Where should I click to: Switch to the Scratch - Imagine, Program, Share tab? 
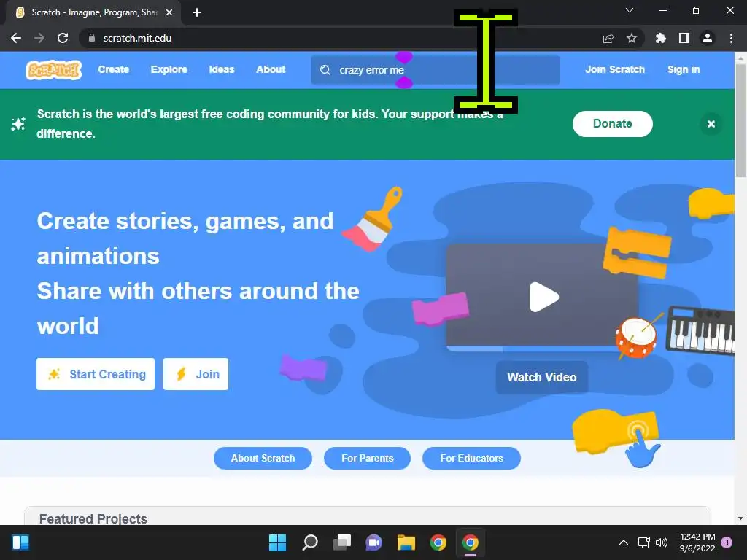94,12
